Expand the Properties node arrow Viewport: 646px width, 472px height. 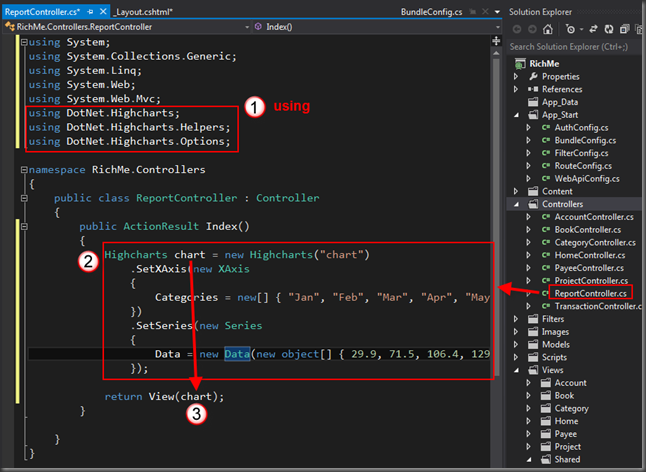coord(516,76)
